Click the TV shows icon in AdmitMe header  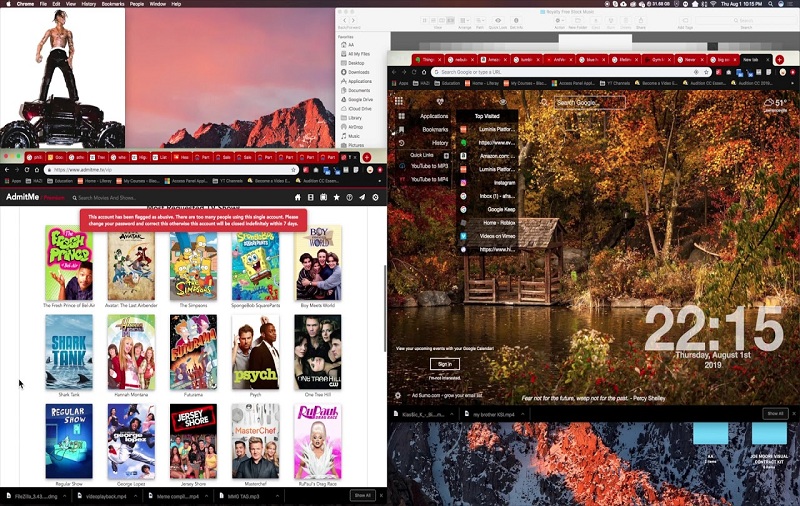(x=323, y=197)
